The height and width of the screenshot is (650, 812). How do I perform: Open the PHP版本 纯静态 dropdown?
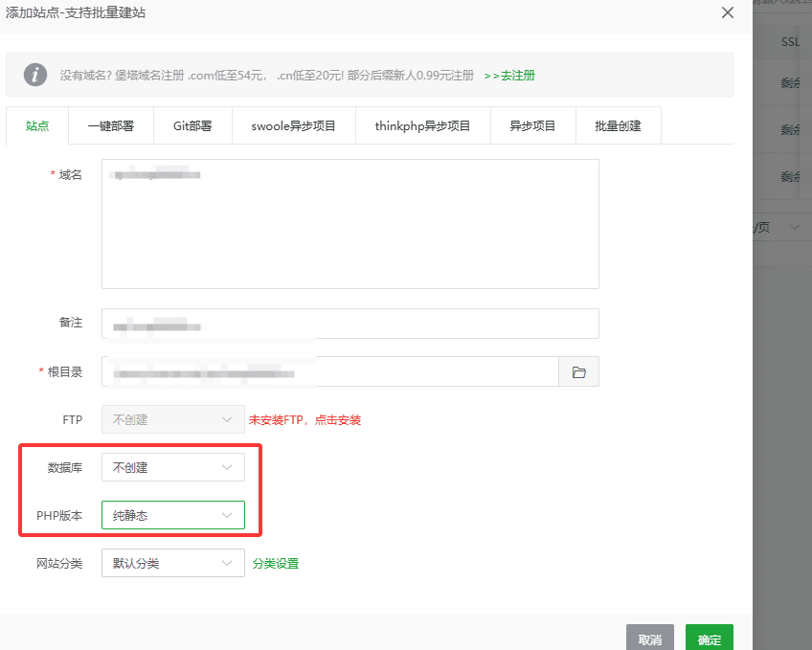(x=172, y=515)
